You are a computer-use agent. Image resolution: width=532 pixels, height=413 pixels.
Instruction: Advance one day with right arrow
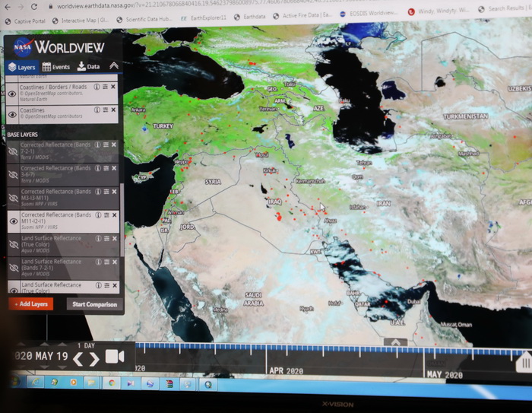(x=93, y=358)
